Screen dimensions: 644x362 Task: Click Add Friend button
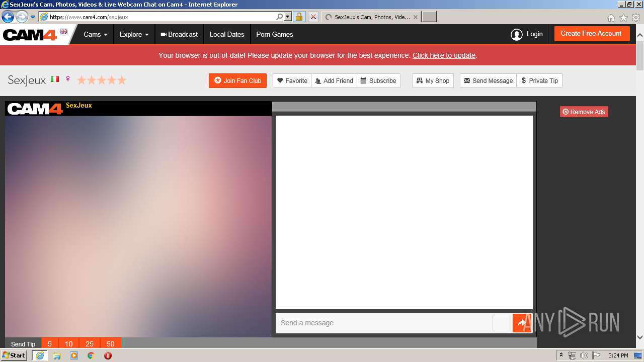click(334, 80)
